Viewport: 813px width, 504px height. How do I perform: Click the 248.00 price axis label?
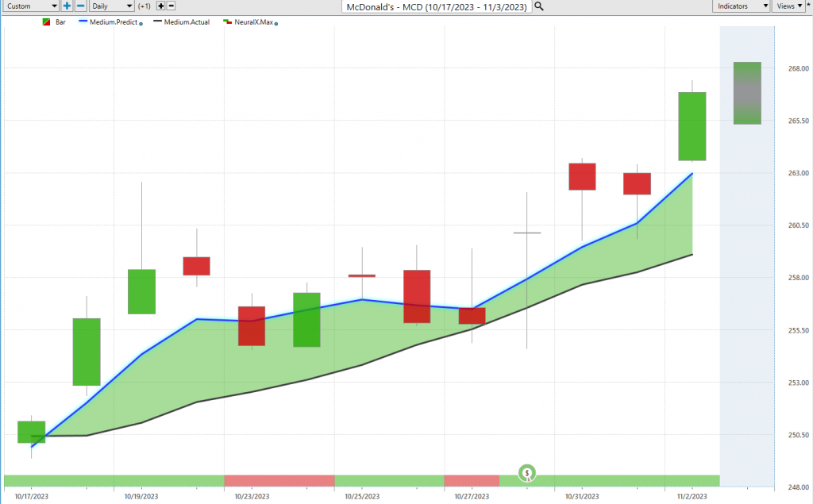[799, 487]
